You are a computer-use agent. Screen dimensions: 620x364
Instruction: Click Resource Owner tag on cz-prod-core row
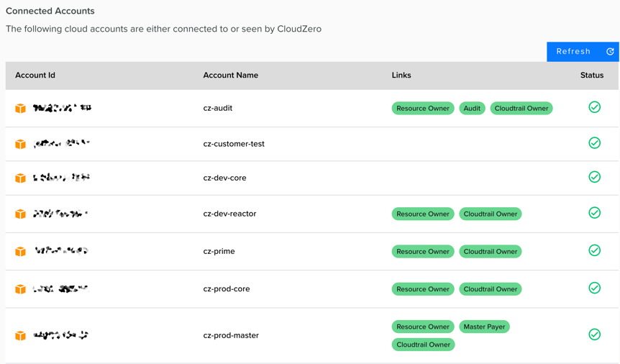tap(423, 289)
